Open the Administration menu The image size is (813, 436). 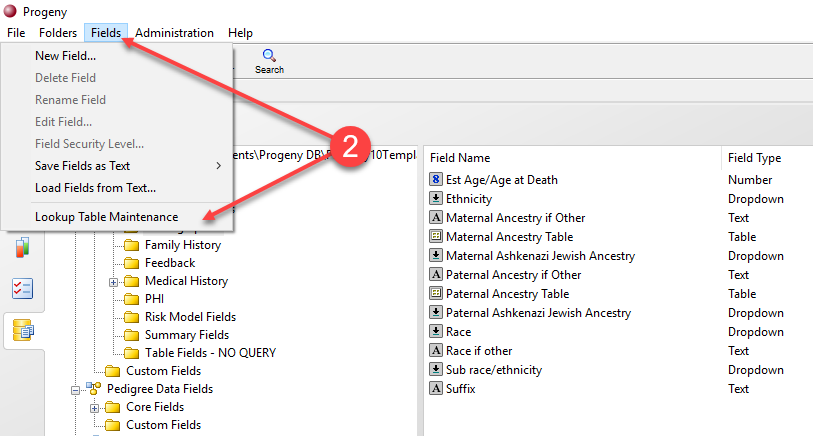pyautogui.click(x=174, y=33)
